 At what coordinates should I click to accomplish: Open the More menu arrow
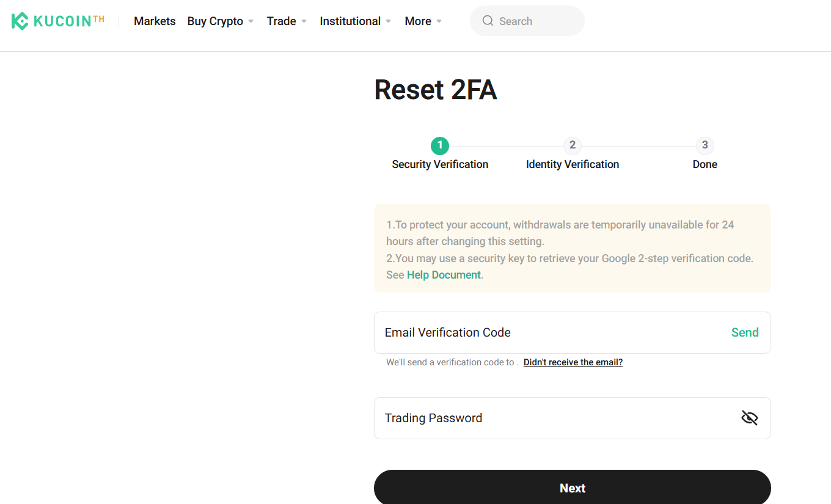click(439, 21)
